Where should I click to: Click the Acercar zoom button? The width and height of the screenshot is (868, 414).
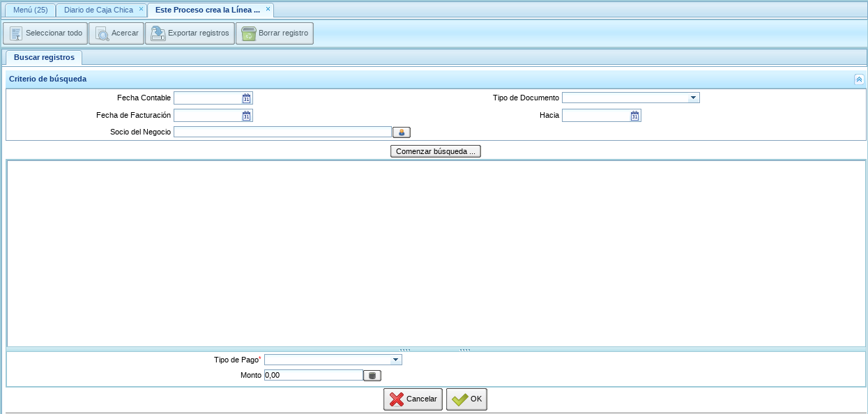116,33
